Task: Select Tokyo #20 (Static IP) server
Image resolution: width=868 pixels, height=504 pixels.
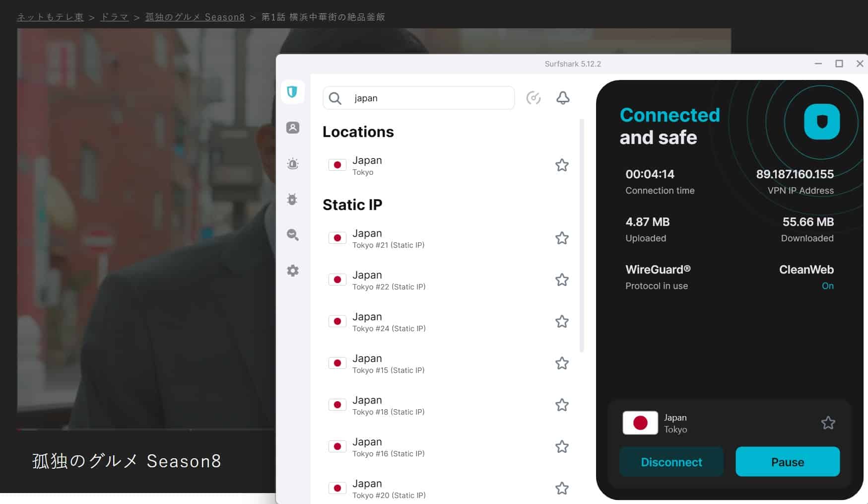Action: 449,489
